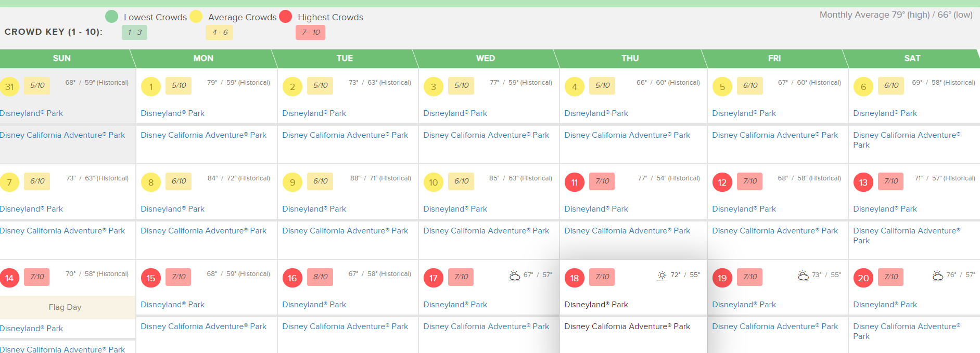Click the red date circle 19
This screenshot has height=353, width=980.
point(722,278)
